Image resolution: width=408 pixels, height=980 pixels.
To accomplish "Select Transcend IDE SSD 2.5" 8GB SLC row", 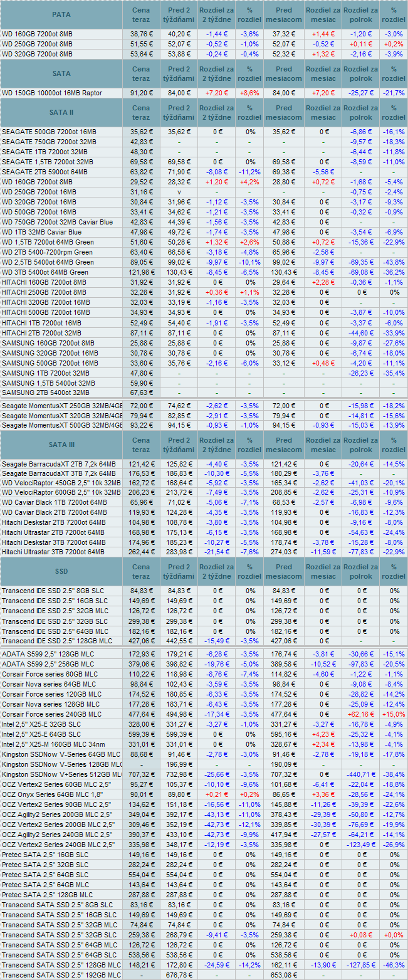I will (52, 591).
